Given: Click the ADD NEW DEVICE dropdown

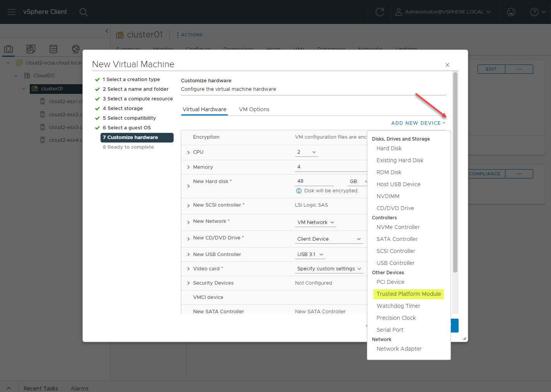Looking at the screenshot, I should click(x=418, y=123).
